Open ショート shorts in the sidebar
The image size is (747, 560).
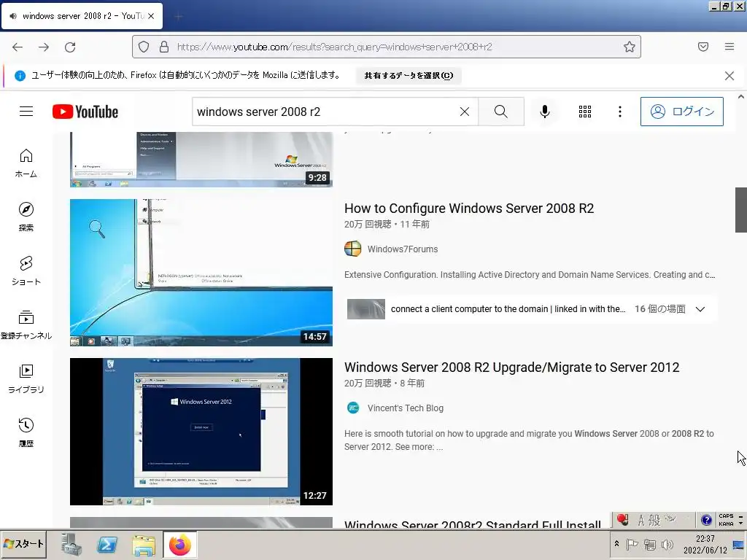coord(26,271)
